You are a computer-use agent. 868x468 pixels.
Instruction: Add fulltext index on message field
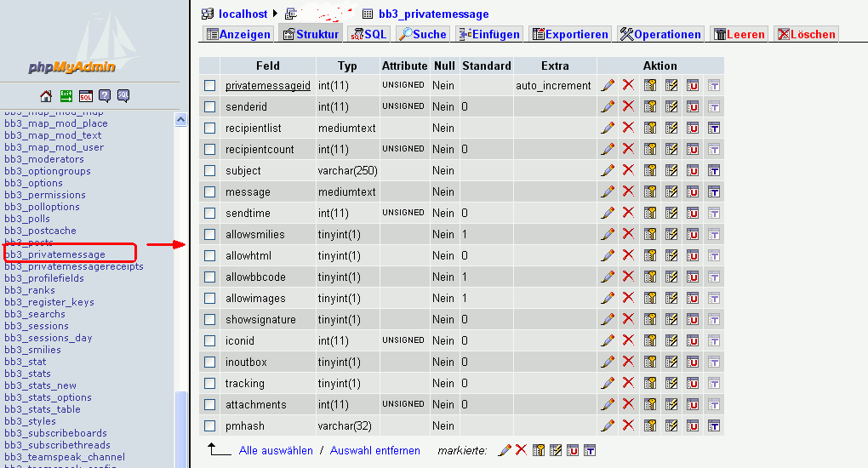(x=714, y=191)
